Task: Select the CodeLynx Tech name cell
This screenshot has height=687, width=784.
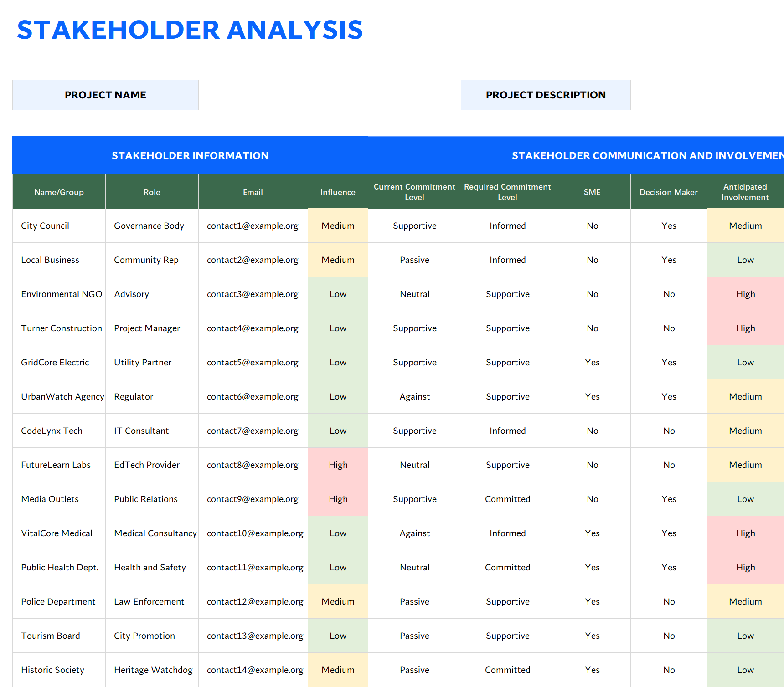Action: click(x=59, y=431)
